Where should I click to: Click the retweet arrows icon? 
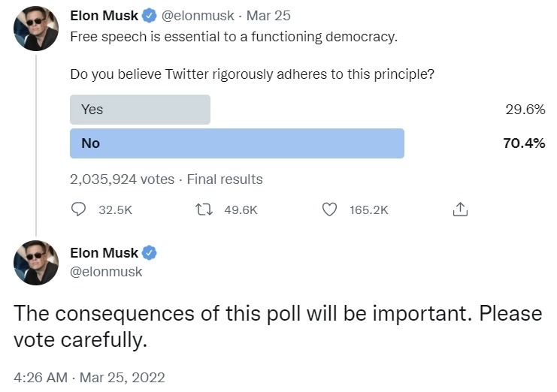[x=204, y=210]
